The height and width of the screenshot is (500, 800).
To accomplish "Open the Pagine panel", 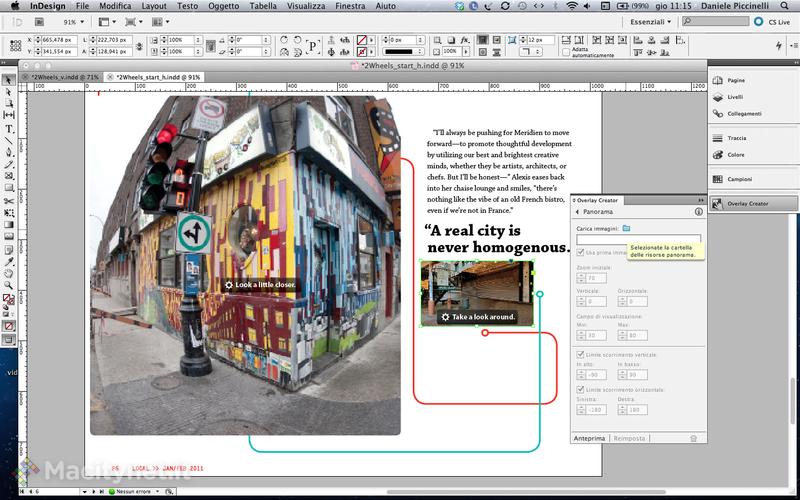I will tap(736, 80).
